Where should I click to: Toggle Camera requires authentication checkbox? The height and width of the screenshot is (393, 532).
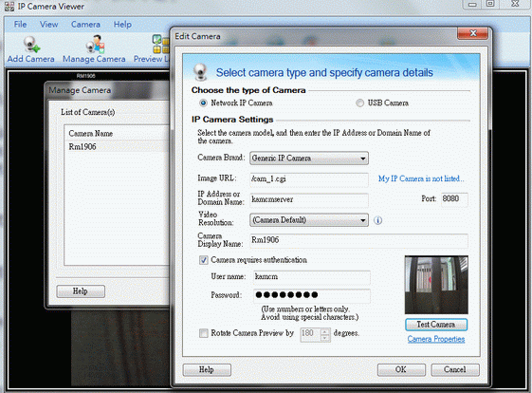pyautogui.click(x=204, y=260)
